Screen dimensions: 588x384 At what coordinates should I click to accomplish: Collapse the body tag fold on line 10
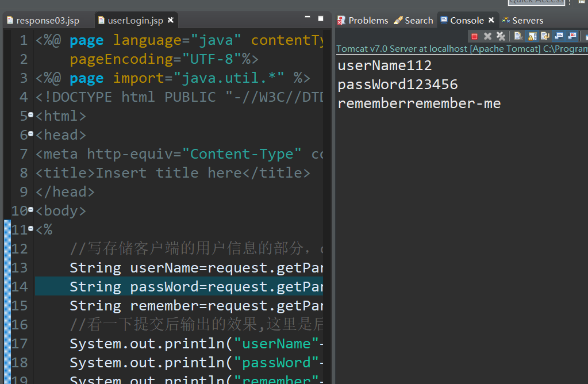(30, 210)
